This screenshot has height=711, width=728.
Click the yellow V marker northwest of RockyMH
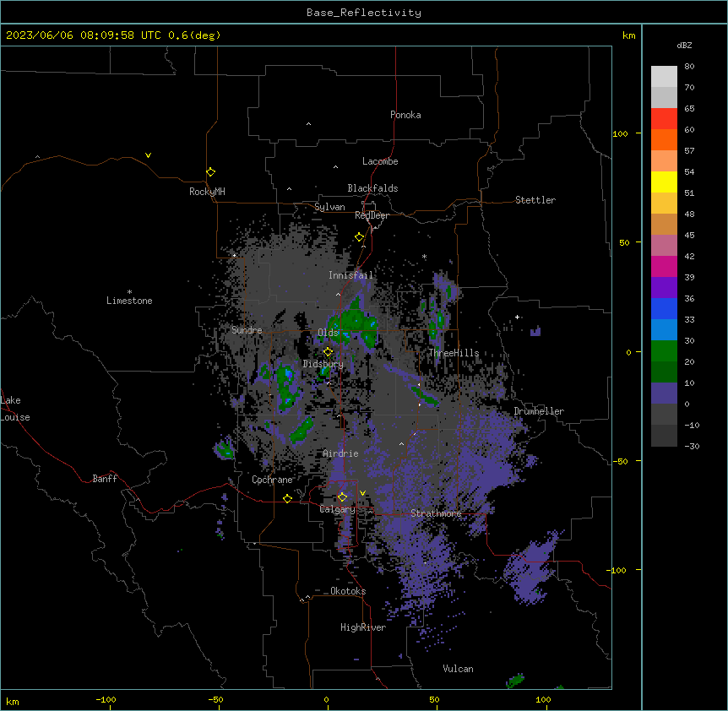(148, 155)
